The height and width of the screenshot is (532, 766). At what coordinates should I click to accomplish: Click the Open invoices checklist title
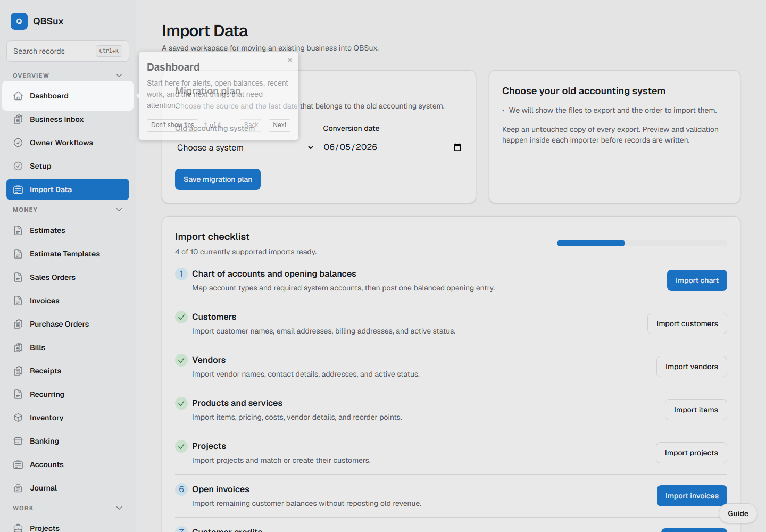tap(221, 489)
